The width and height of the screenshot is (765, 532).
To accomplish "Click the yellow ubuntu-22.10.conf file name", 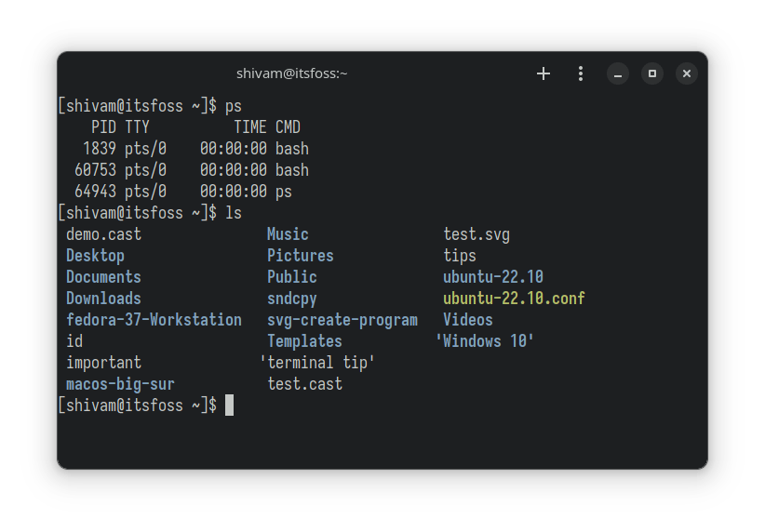I will pos(514,299).
